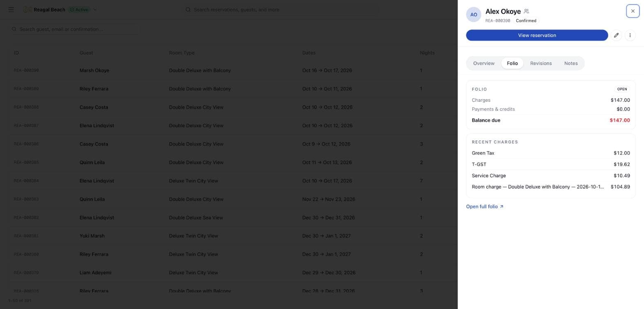Click the AO avatar circle
The image size is (644, 309).
click(474, 14)
